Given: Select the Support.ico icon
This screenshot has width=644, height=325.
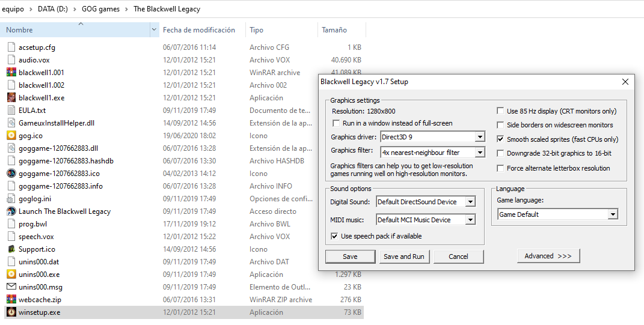Looking at the screenshot, I should tap(11, 249).
